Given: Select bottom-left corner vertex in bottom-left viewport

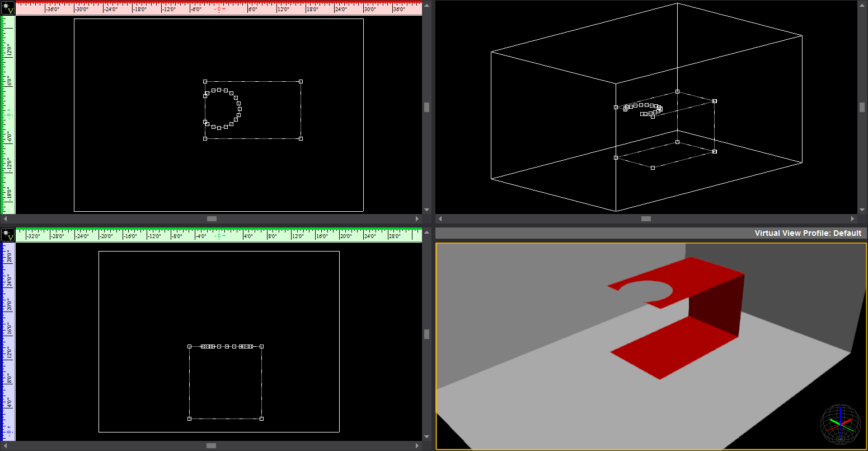Looking at the screenshot, I should [189, 419].
